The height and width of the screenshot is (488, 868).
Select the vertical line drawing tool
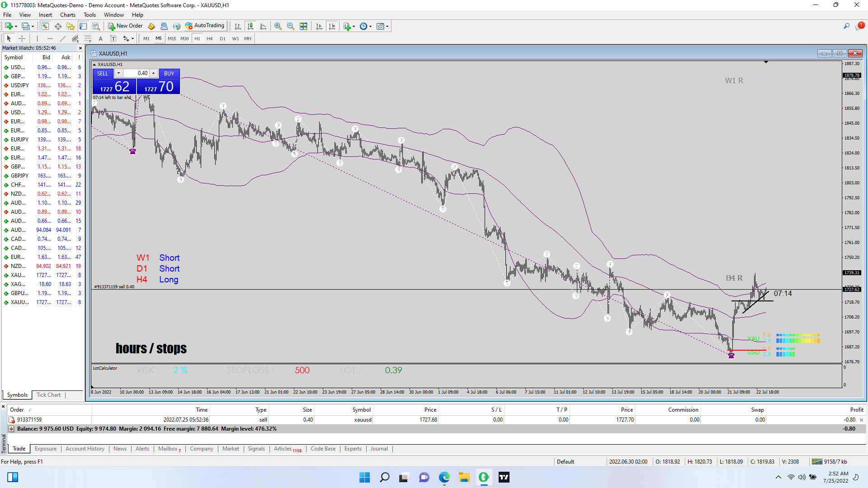coord(38,38)
